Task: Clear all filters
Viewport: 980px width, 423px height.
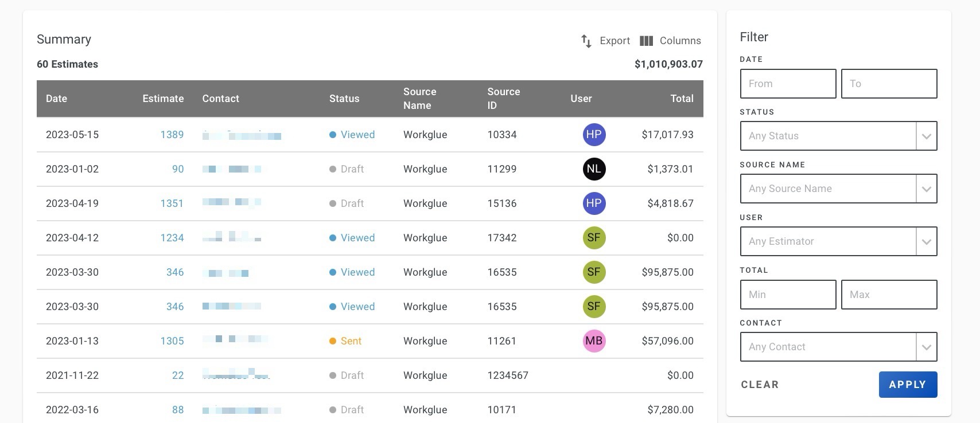Action: (760, 385)
